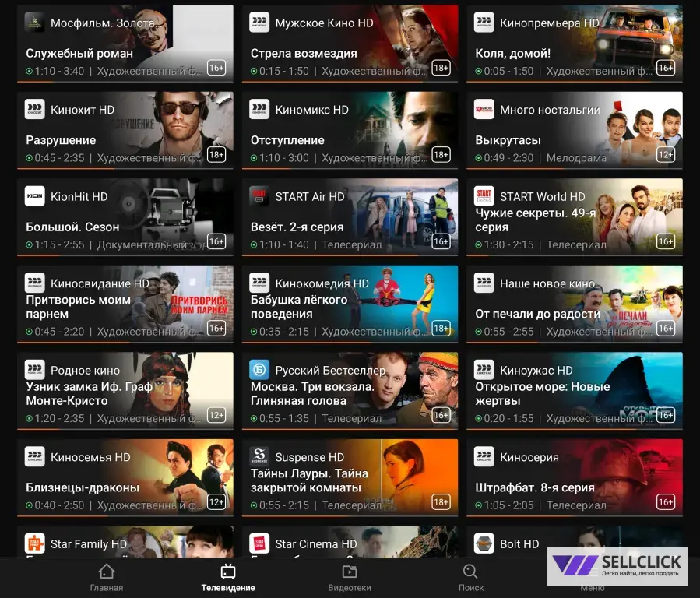Click progress bar under Везёт 2-я серия

click(350, 255)
